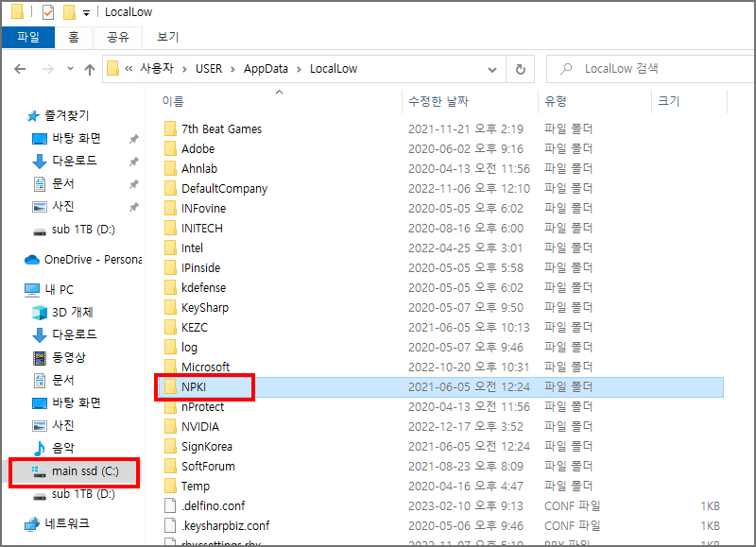
Task: Click the Microsoft folder icon
Action: pos(170,367)
